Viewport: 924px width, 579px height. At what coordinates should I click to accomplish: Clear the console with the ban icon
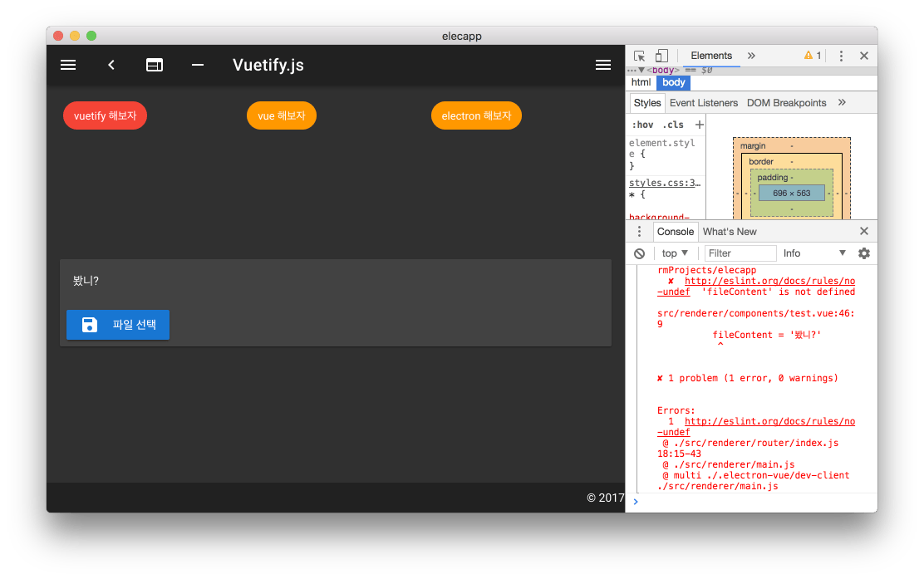(x=639, y=253)
